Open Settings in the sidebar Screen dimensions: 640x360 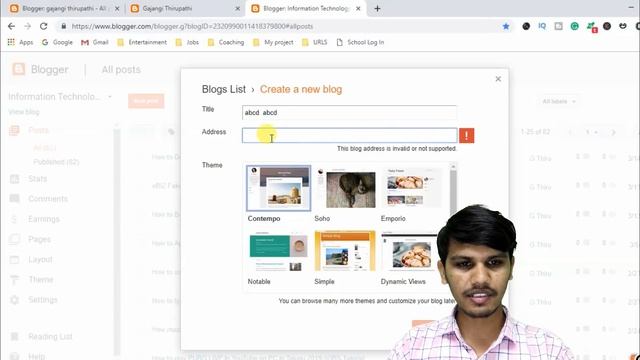43,300
